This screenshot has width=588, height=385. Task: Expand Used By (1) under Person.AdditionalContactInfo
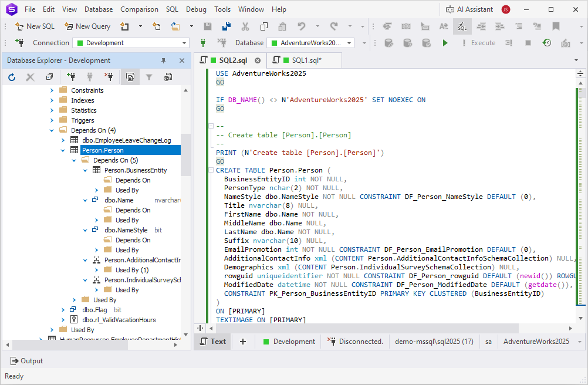pos(96,270)
